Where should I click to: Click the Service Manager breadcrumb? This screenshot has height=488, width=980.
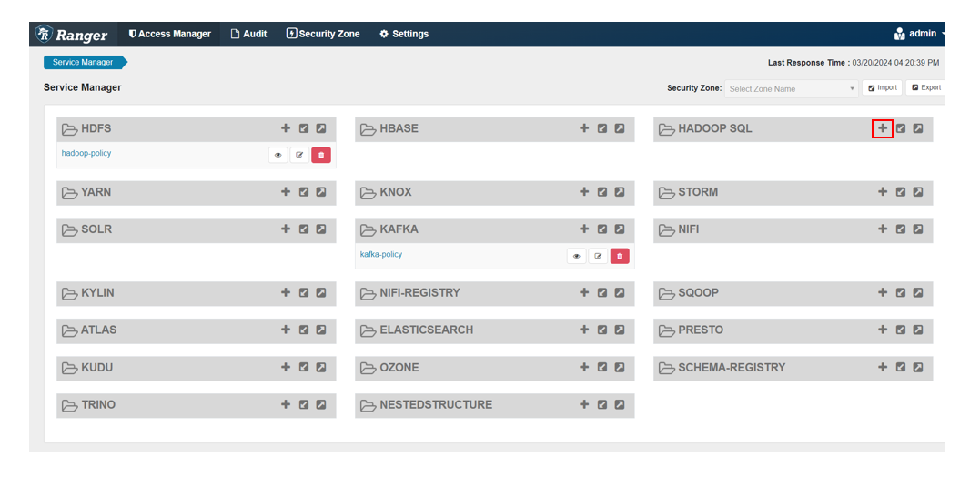[x=85, y=62]
